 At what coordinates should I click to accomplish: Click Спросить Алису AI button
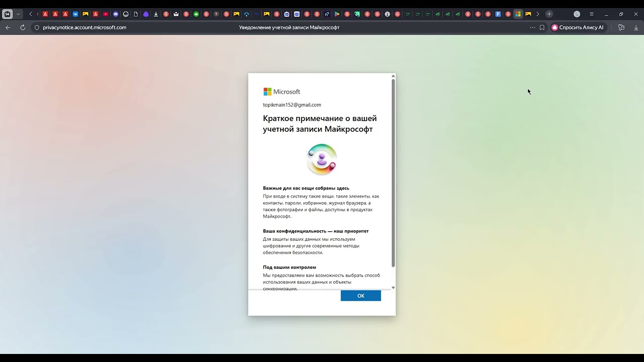coord(578,28)
